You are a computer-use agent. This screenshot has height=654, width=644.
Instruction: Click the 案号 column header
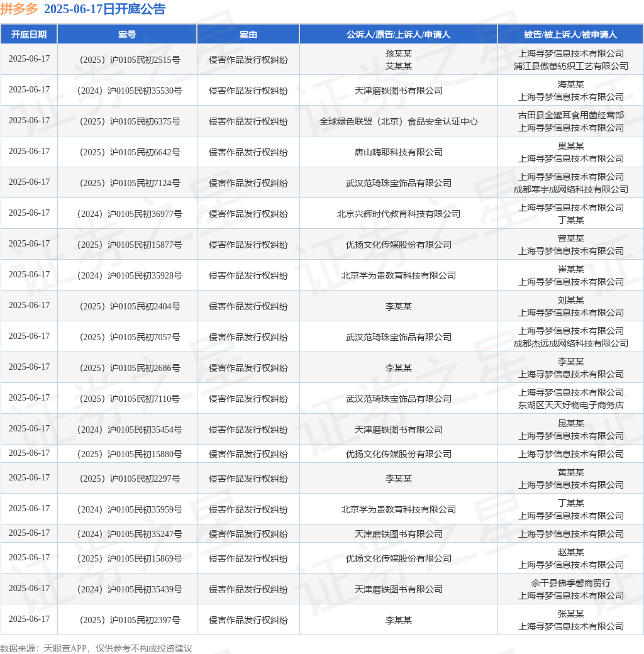click(x=127, y=34)
